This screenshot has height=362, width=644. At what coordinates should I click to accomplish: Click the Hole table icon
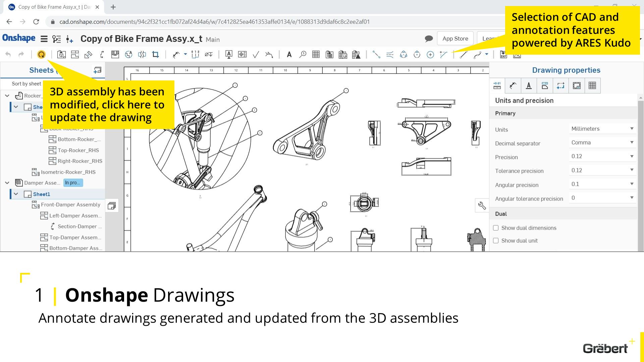pos(343,54)
